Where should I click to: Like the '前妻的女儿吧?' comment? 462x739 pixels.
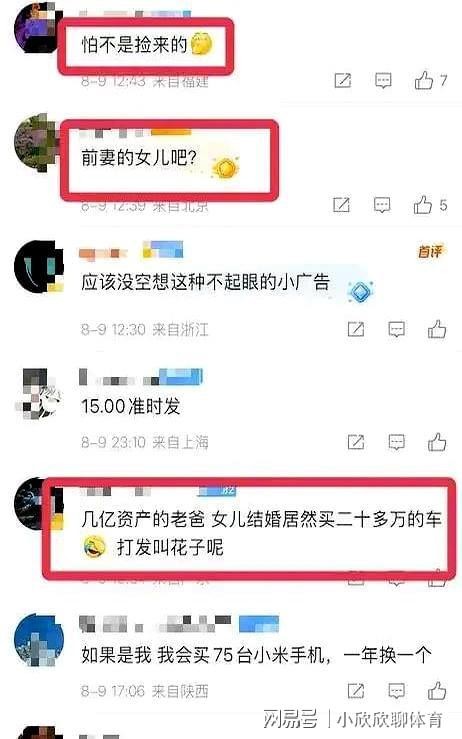pyautogui.click(x=422, y=205)
